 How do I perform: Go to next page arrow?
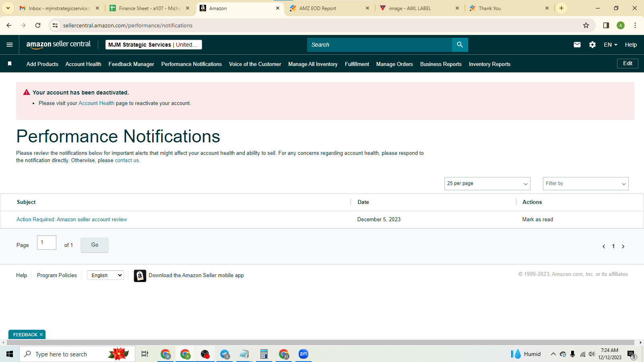point(623,247)
